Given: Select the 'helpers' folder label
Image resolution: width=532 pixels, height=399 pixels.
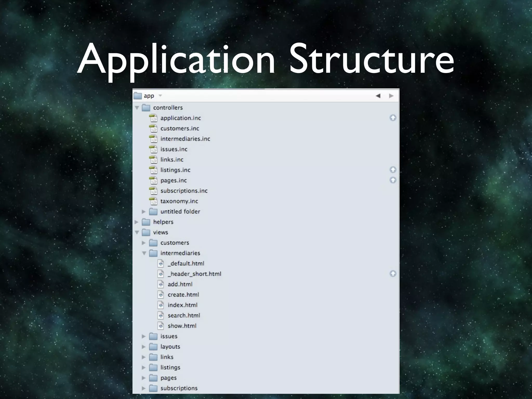Looking at the screenshot, I should point(163,222).
